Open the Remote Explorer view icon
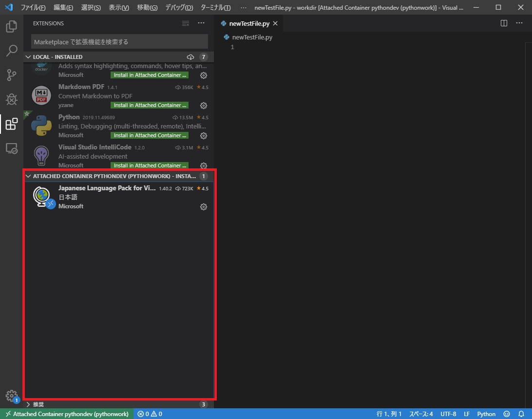 pos(12,148)
